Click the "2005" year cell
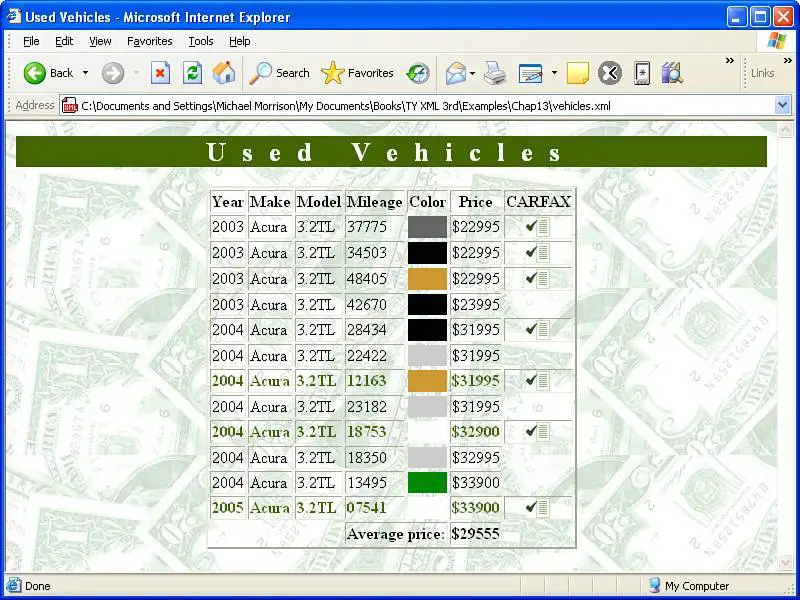The height and width of the screenshot is (600, 800). pos(228,508)
